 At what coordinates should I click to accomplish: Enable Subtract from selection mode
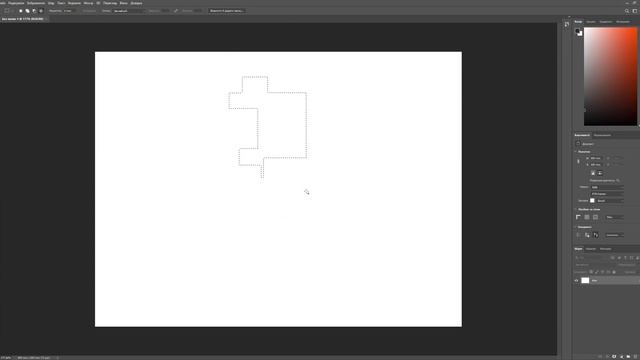point(34,11)
